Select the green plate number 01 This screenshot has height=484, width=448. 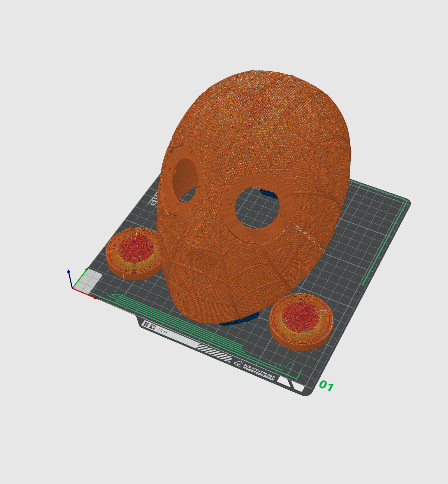pyautogui.click(x=326, y=386)
